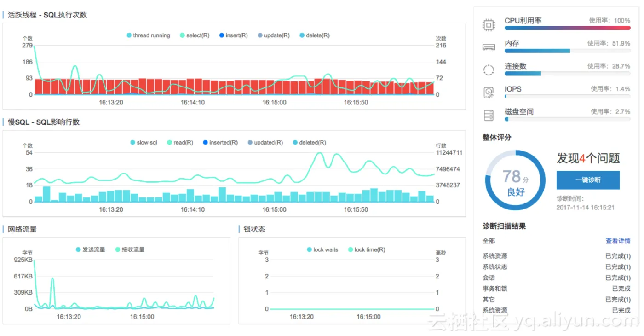Toggle the lock waits legend series
644x336 pixels.
click(x=322, y=250)
